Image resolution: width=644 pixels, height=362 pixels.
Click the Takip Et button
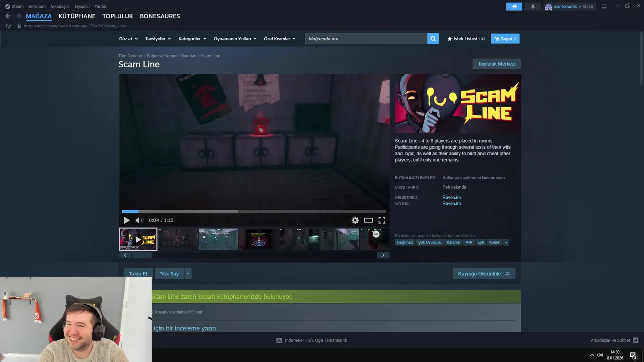[138, 274]
